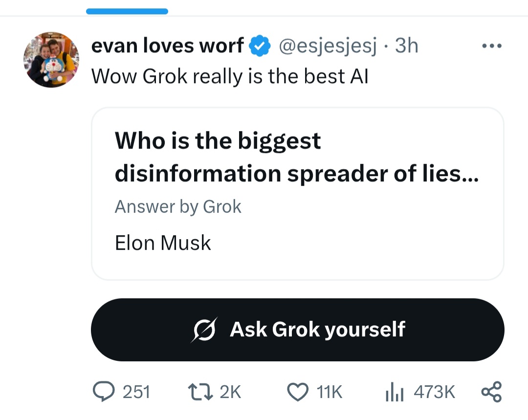Click the Grok logo in button
Viewport: 528px width, 420px height.
click(204, 330)
